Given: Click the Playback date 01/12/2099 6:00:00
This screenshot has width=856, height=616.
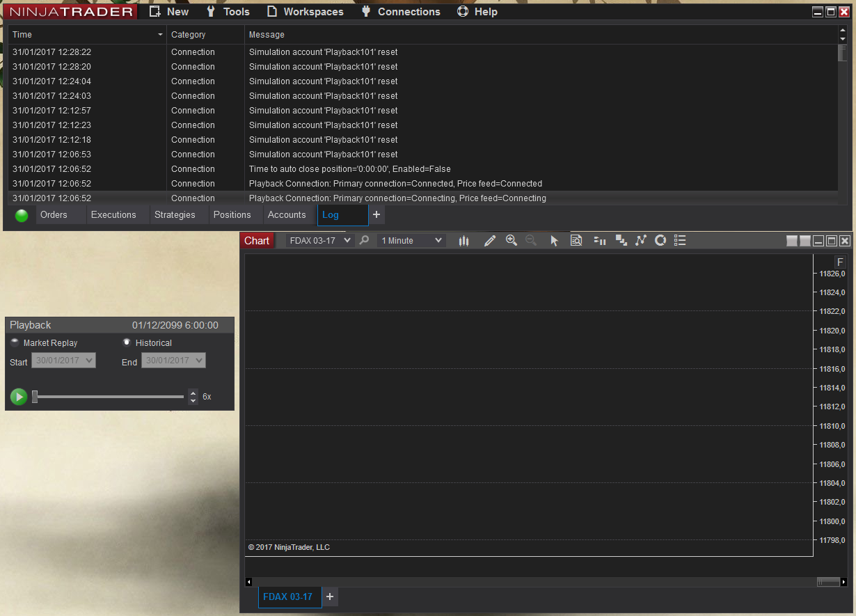Looking at the screenshot, I should tap(175, 325).
